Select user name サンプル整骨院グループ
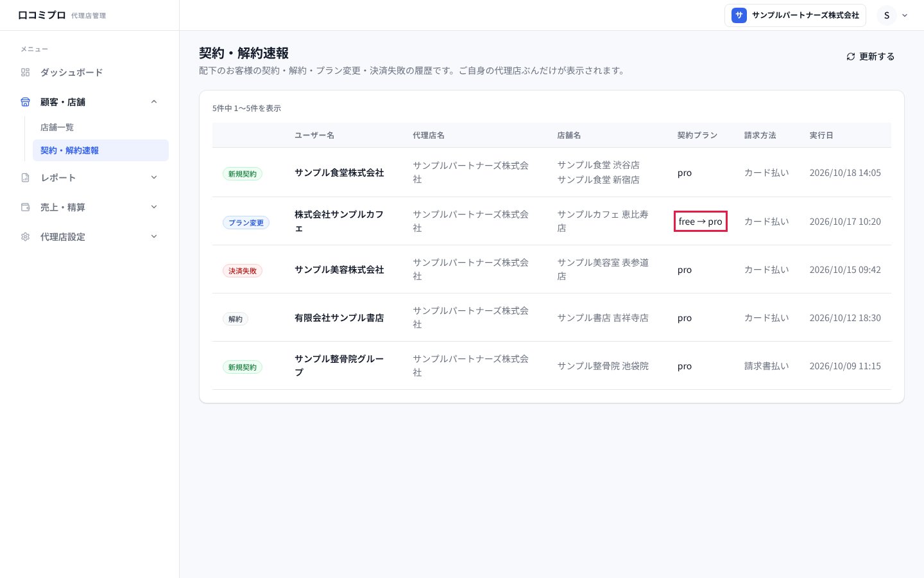The width and height of the screenshot is (924, 578). 339,365
